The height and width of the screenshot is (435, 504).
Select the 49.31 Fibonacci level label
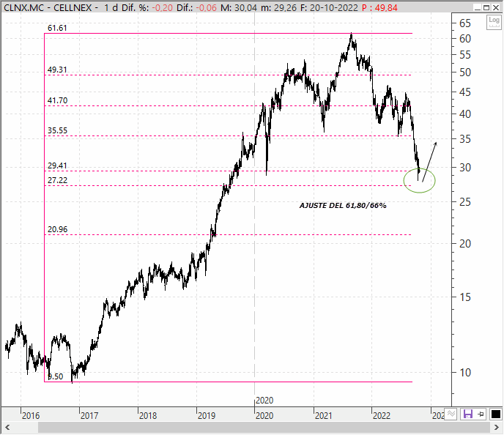(57, 70)
